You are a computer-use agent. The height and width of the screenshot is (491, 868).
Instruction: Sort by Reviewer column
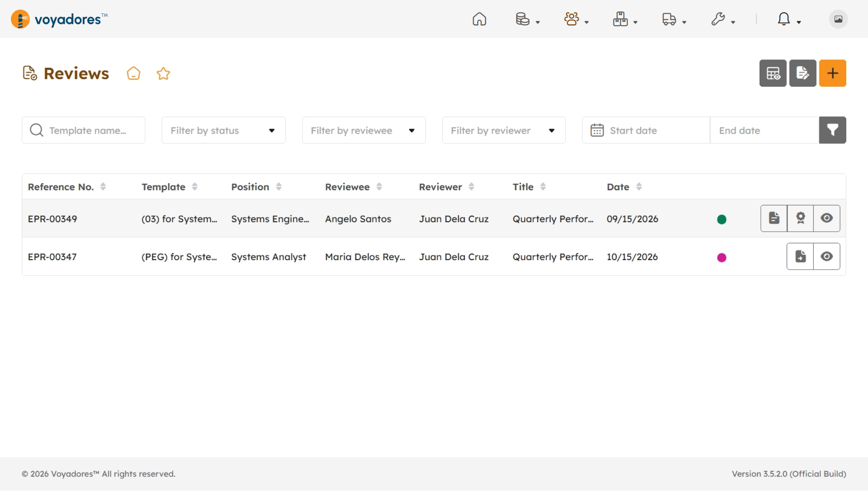point(447,187)
